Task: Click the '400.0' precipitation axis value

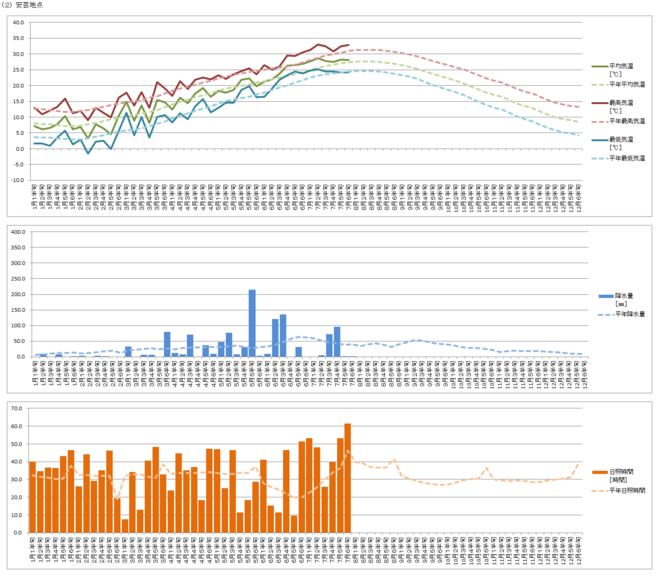Action: [x=18, y=232]
